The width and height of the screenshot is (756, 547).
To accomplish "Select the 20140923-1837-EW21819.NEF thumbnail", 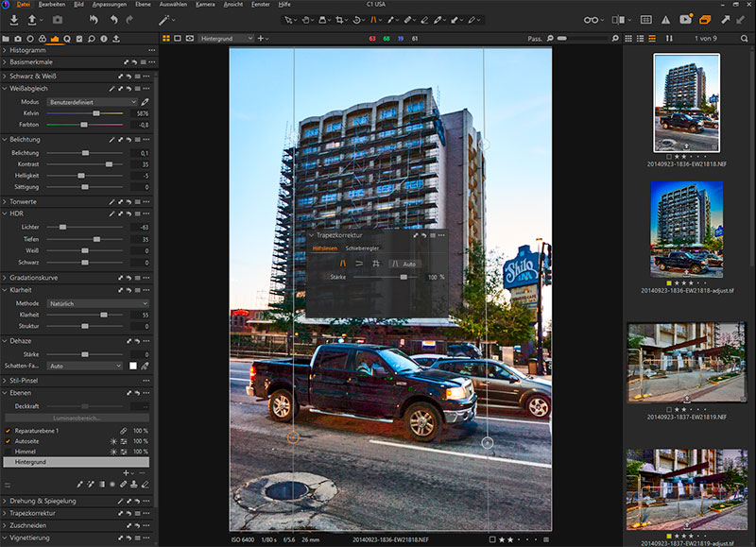I will 687,363.
